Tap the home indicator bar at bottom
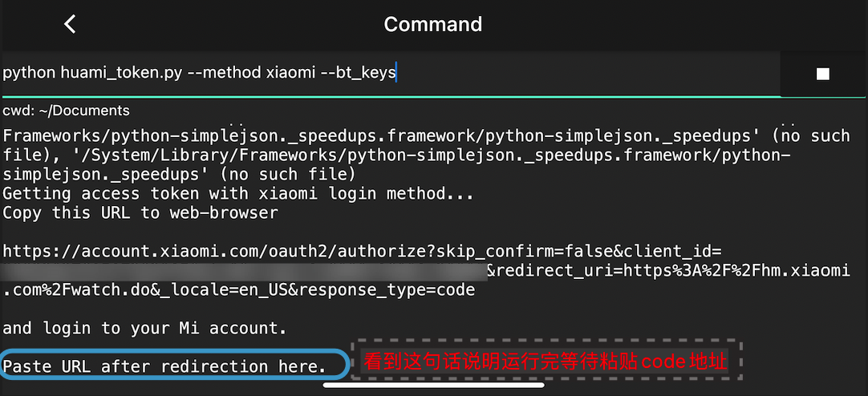Viewport: 868px width, 396px height. [433, 385]
